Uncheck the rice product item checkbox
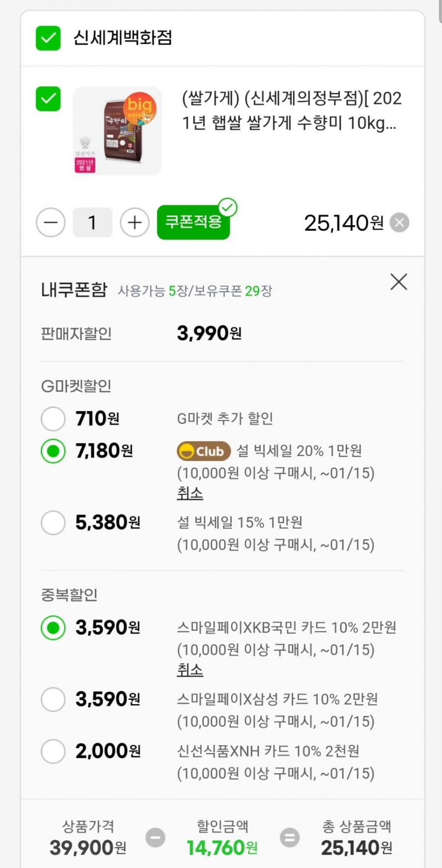 click(x=48, y=99)
